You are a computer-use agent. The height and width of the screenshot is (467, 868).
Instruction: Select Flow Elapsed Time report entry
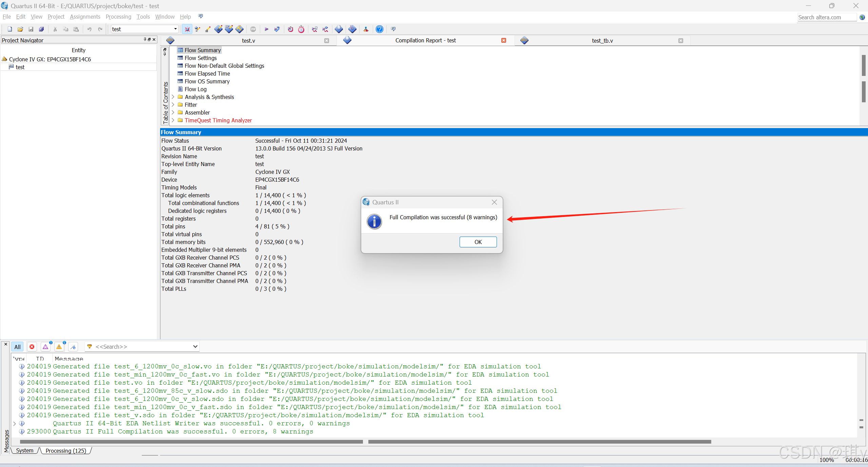pyautogui.click(x=207, y=74)
